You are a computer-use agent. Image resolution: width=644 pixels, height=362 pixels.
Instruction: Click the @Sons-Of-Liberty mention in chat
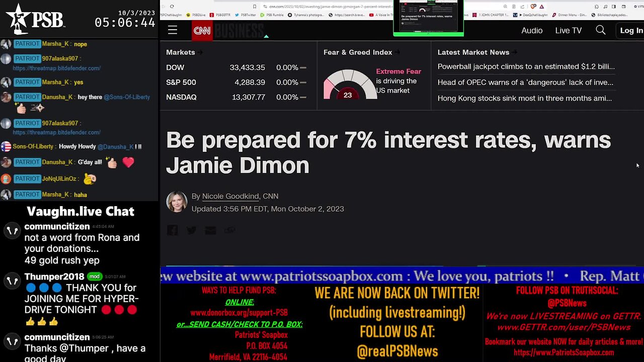pos(127,97)
